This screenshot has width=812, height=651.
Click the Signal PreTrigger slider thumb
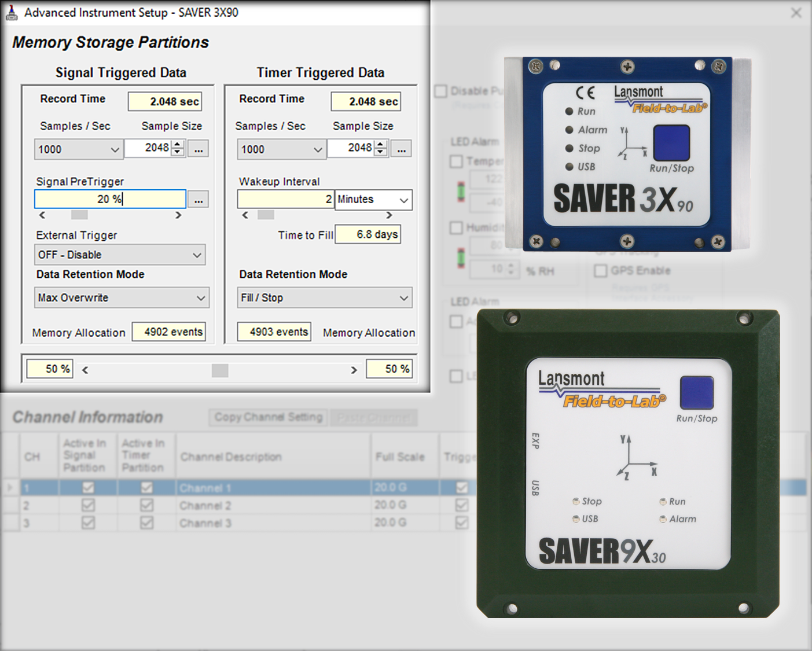[x=79, y=215]
